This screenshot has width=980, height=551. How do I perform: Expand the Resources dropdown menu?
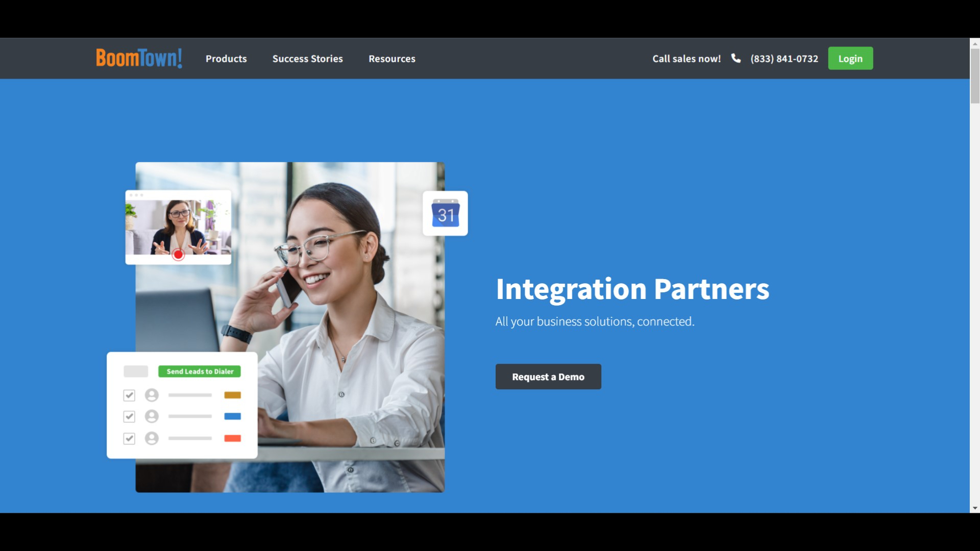tap(391, 59)
